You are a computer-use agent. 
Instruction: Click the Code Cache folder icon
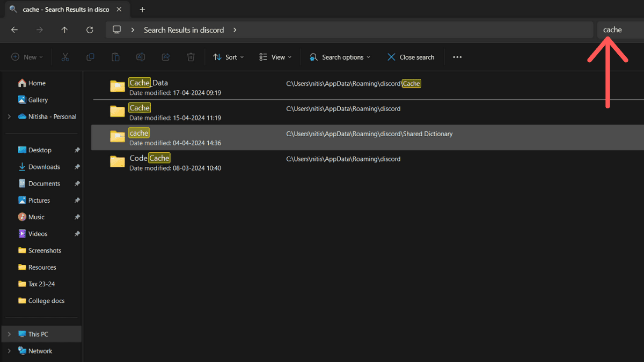click(x=118, y=161)
